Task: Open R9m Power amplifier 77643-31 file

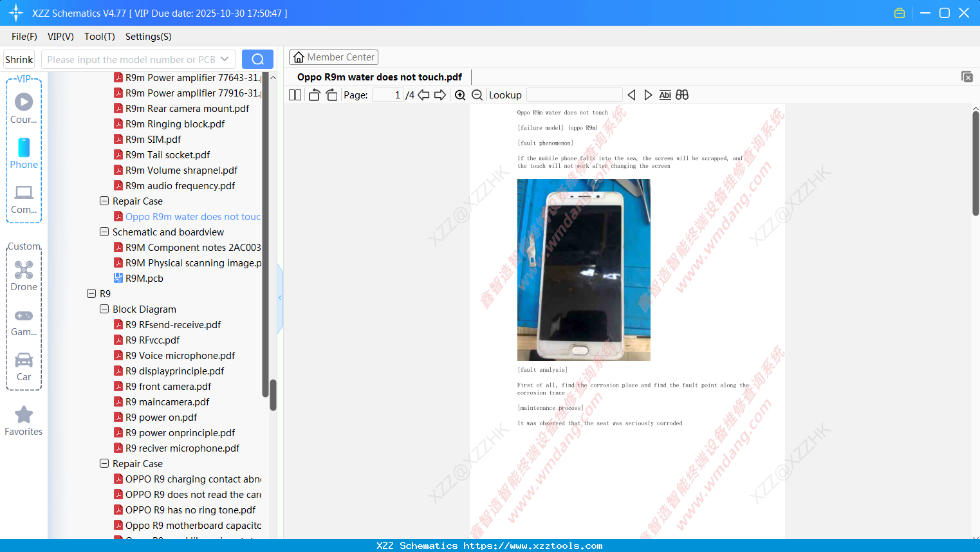Action: [x=187, y=77]
